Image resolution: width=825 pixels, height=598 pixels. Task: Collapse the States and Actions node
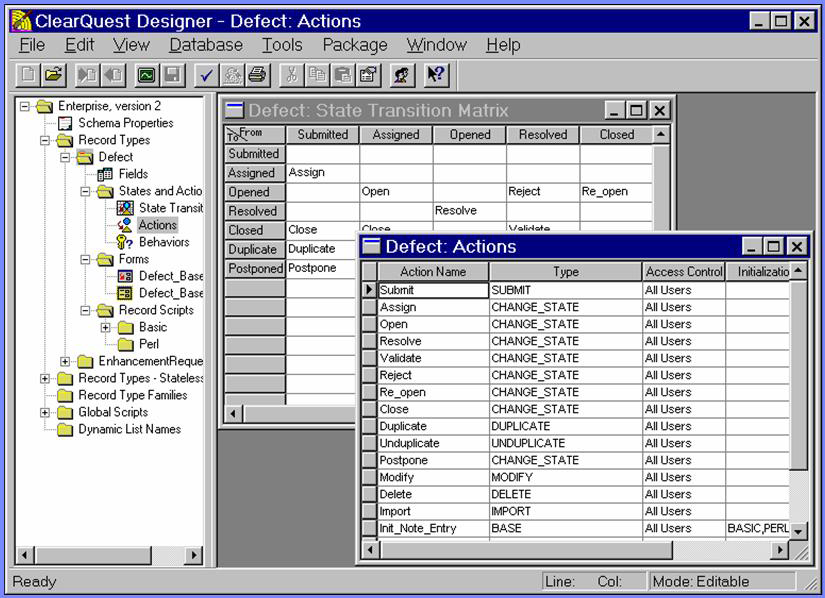point(85,191)
